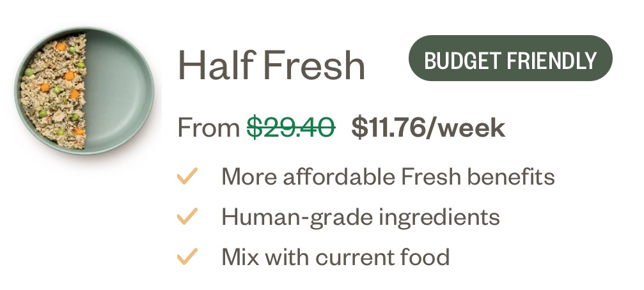Click the checkmark beside Human-grade ingredients

click(187, 217)
